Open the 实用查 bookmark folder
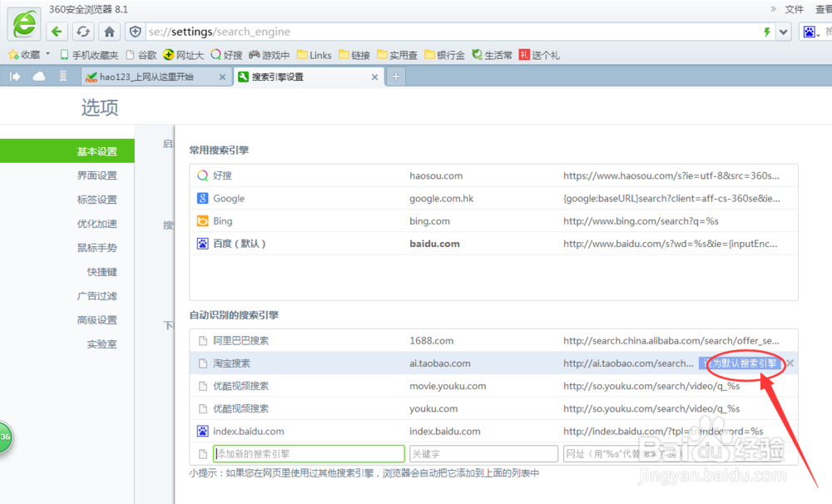 point(398,55)
